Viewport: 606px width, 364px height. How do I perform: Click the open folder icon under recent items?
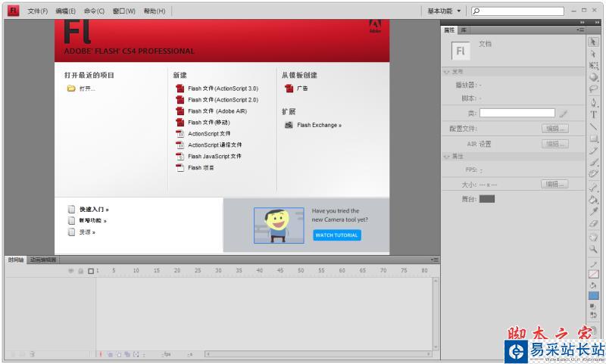tap(71, 89)
